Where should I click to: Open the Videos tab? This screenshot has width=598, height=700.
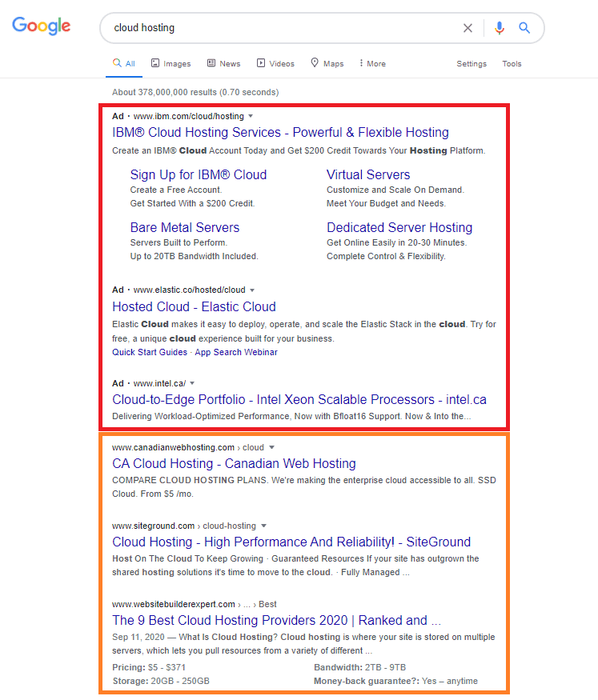click(275, 63)
